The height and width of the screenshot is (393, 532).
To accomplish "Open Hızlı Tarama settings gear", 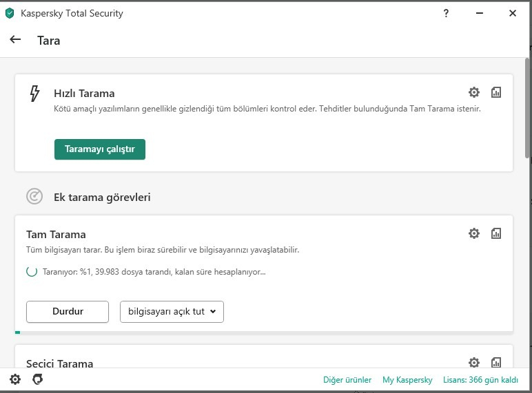I will (473, 92).
